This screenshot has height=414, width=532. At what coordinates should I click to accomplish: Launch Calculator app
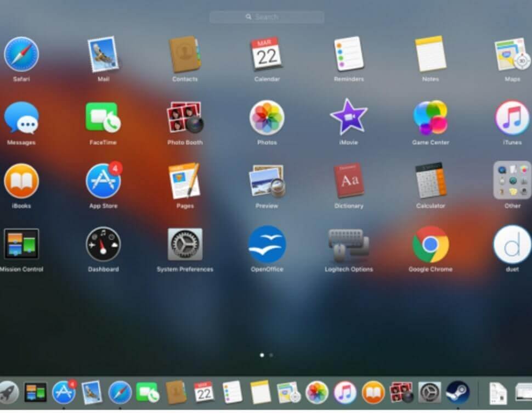tap(431, 181)
